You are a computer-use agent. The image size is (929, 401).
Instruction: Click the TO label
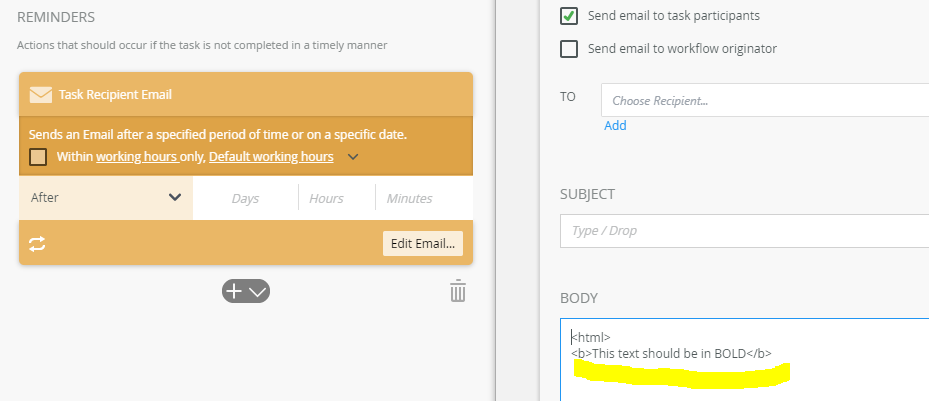pyautogui.click(x=568, y=97)
